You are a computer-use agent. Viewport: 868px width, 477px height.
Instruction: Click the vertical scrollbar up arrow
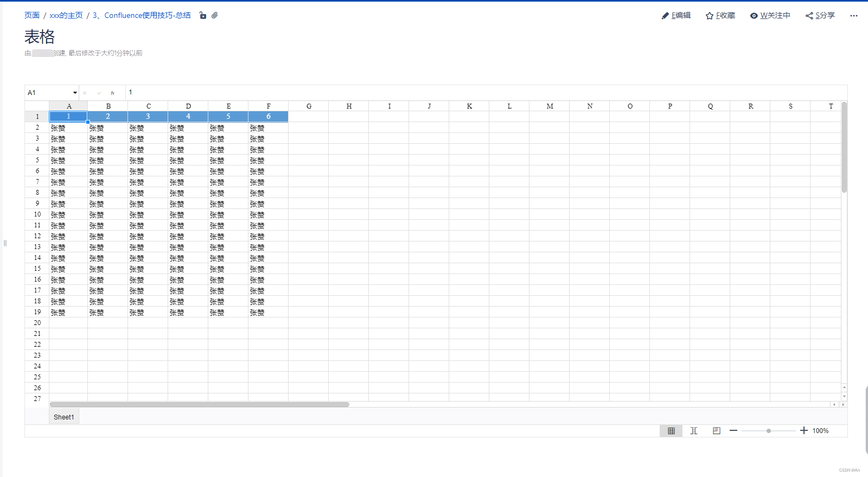[x=844, y=387]
